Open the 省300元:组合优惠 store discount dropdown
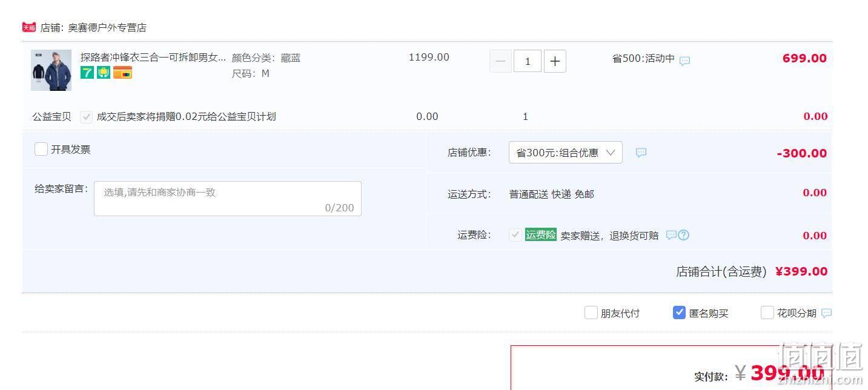The width and height of the screenshot is (868, 390). click(x=566, y=153)
